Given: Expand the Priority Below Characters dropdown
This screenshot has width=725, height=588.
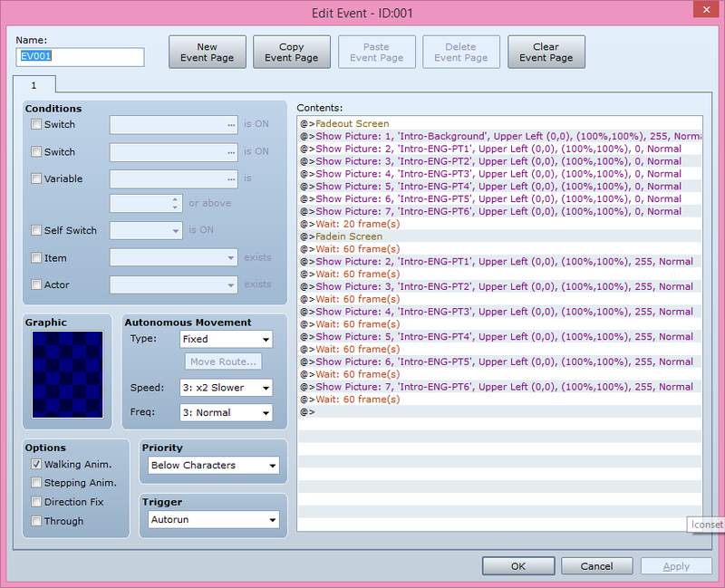Looking at the screenshot, I should (214, 466).
